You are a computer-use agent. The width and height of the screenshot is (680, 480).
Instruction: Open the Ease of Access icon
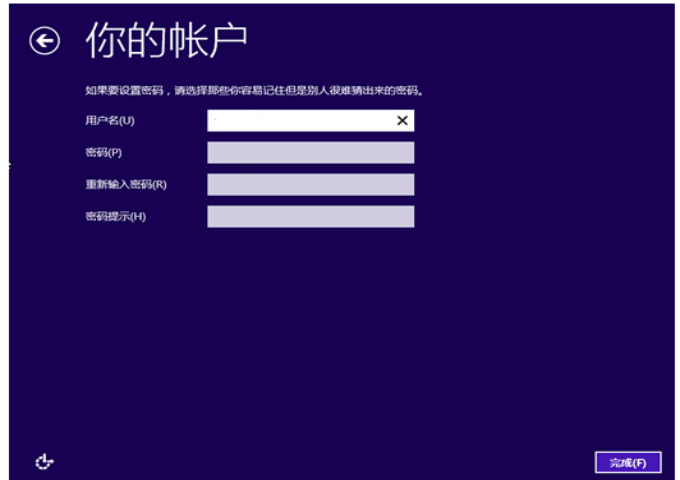click(x=44, y=462)
